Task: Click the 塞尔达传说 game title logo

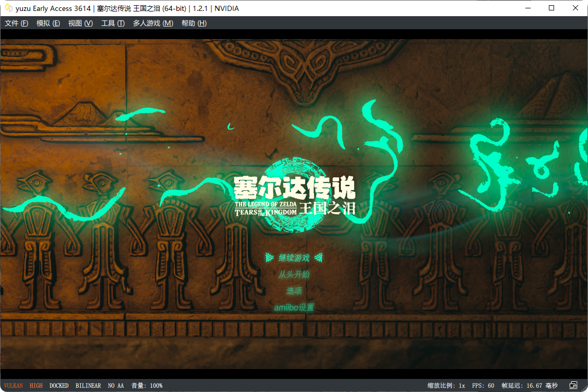Action: click(x=295, y=195)
